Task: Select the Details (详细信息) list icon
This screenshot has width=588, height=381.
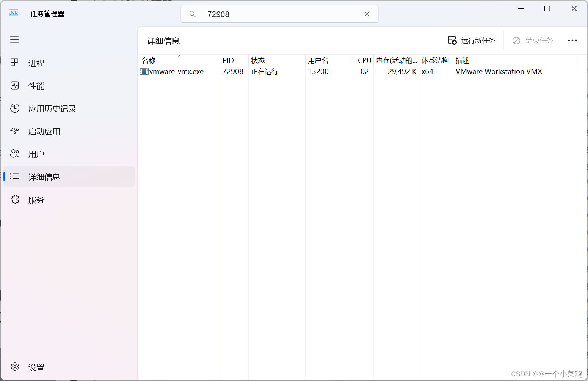Action: [x=15, y=176]
